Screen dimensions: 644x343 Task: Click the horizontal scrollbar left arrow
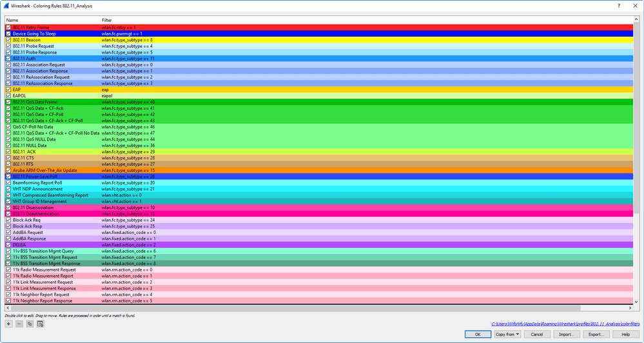8,308
